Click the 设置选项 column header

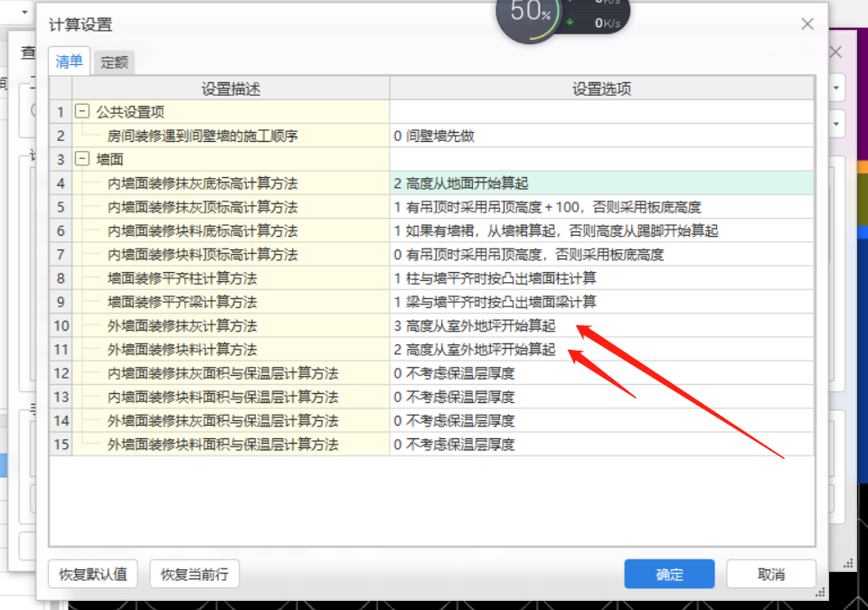tap(602, 89)
